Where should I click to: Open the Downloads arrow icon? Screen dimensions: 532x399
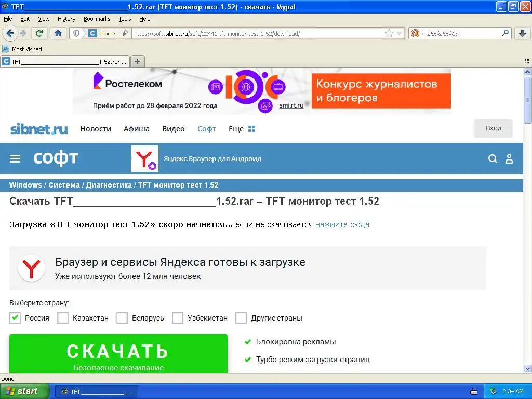pyautogui.click(x=523, y=33)
